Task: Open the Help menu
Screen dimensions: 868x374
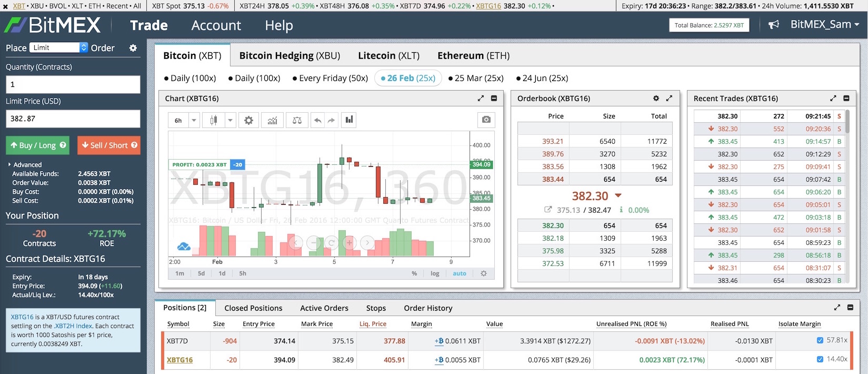Action: 279,25
